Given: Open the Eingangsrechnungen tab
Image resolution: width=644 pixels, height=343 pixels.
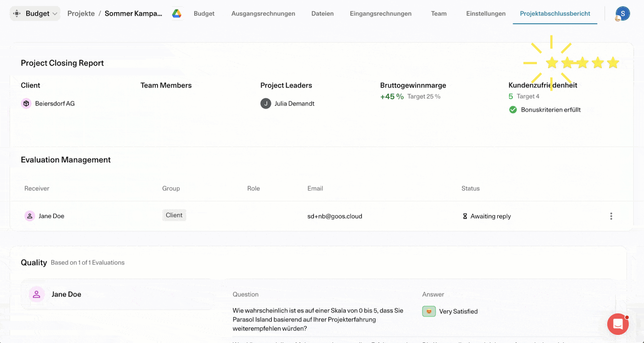Looking at the screenshot, I should 380,14.
